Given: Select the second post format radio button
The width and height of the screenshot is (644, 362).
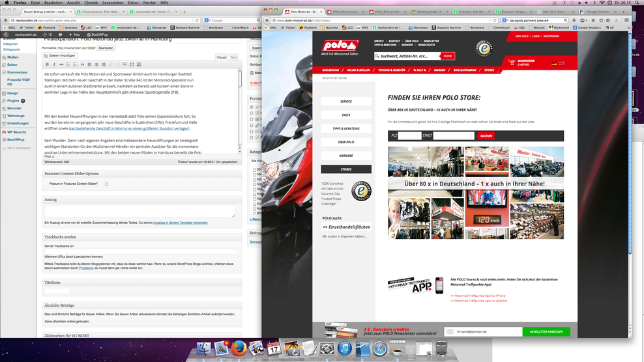Looking at the screenshot, I should pyautogui.click(x=252, y=113).
